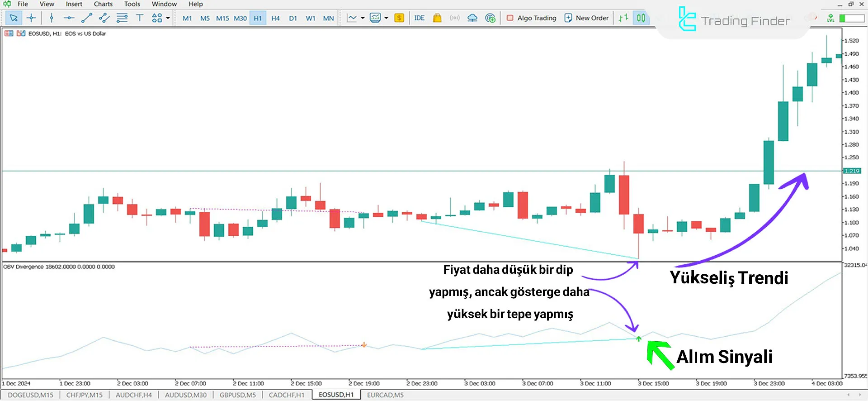Click the New Order button
Screen dimensions: 868x401
tap(586, 18)
